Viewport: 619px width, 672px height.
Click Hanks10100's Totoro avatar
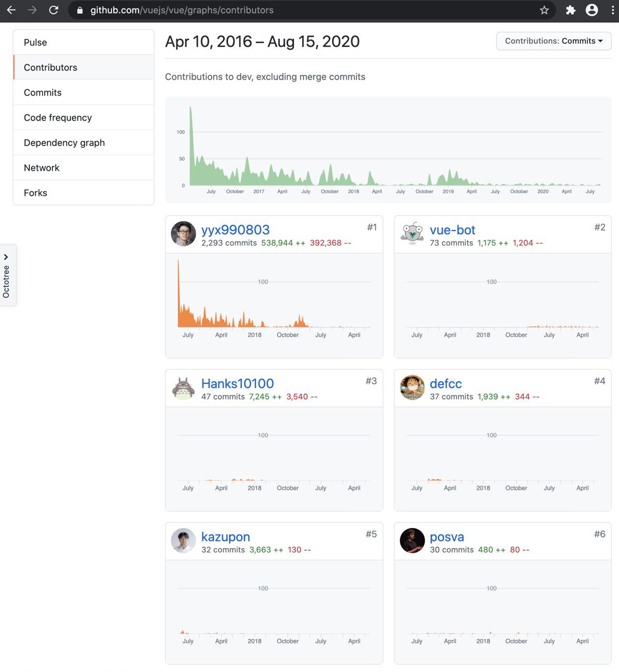point(183,388)
